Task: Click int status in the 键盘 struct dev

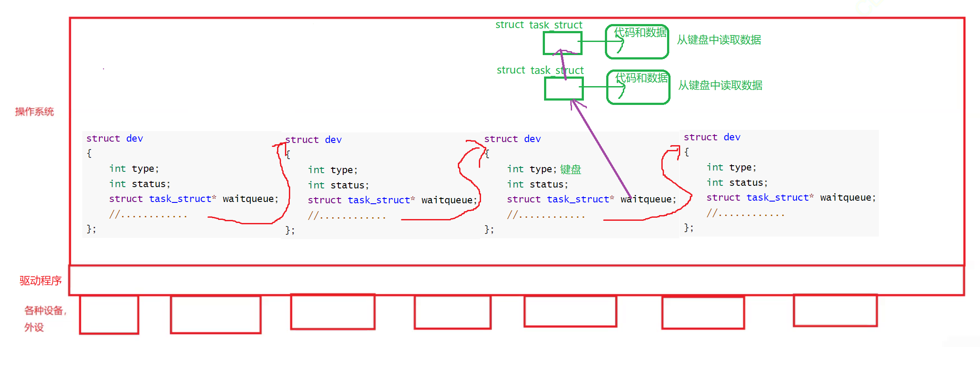Action: (x=537, y=184)
